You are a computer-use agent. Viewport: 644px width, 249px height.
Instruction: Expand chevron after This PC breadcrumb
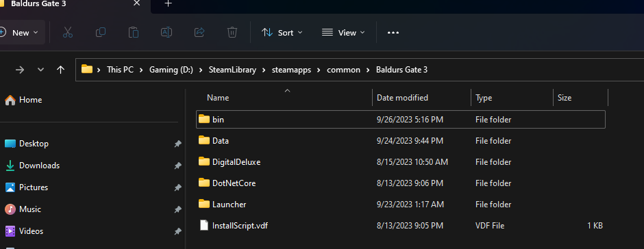[x=141, y=70]
